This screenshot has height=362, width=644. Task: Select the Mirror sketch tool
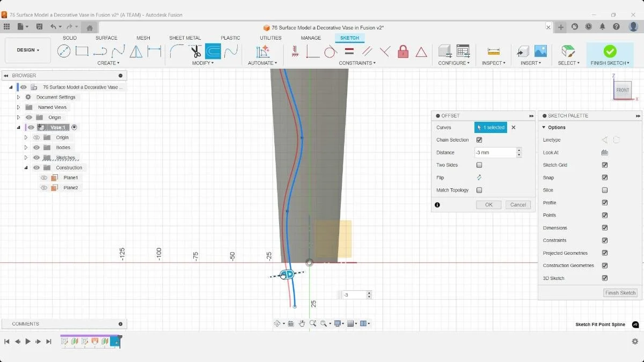click(136, 51)
